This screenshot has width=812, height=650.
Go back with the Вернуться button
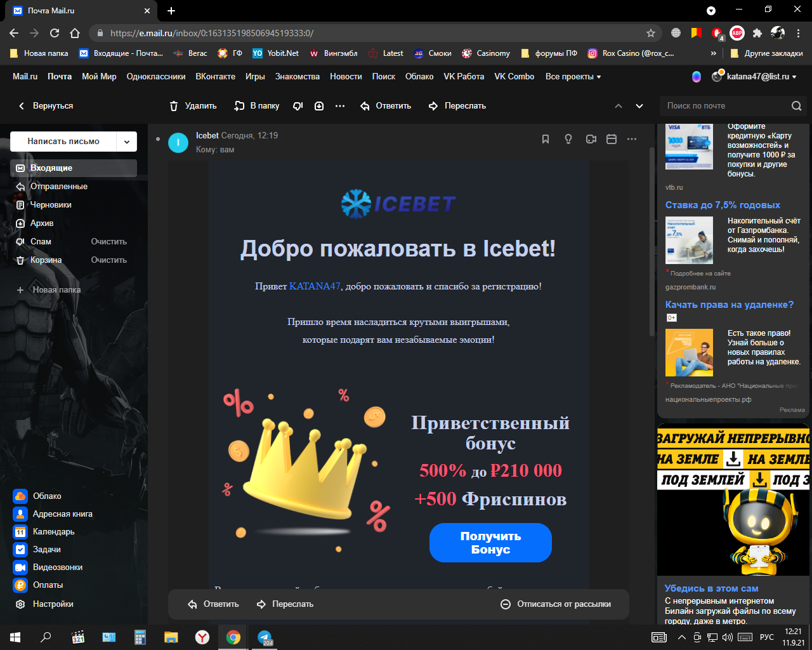tap(46, 106)
